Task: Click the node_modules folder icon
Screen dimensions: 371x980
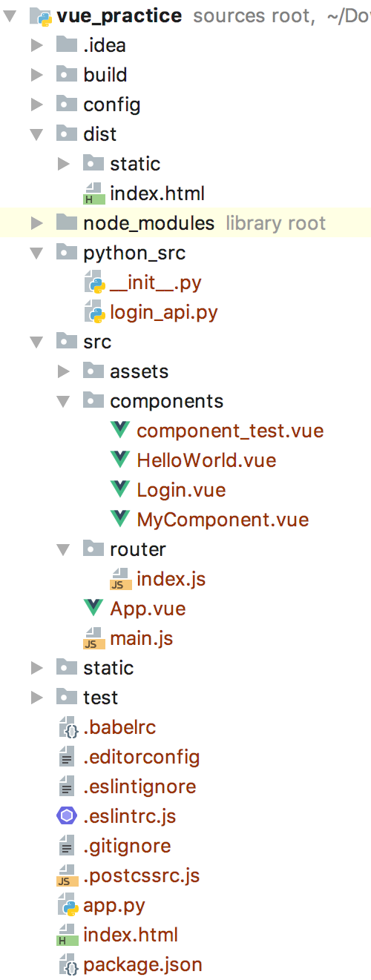Action: pyautogui.click(x=68, y=222)
